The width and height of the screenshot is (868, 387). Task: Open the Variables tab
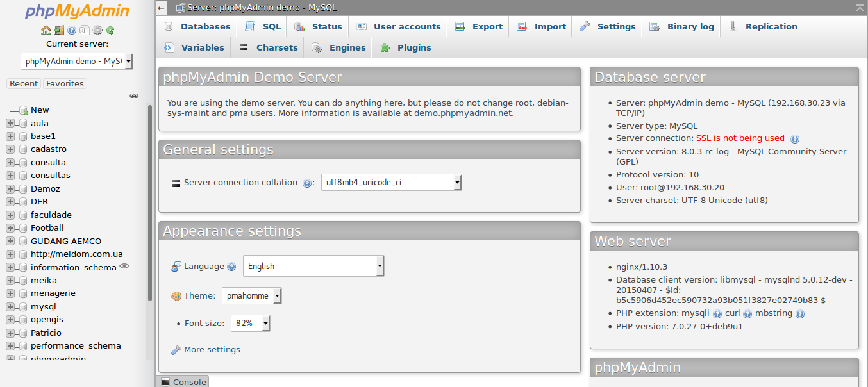(194, 48)
